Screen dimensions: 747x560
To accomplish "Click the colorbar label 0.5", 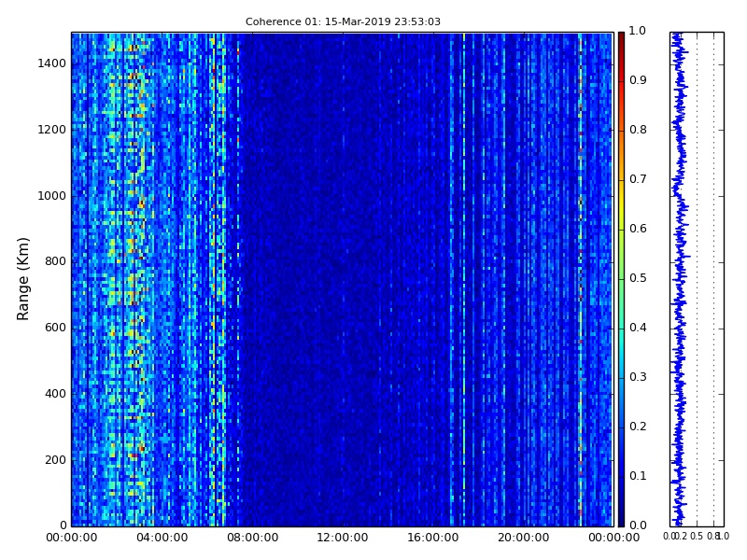I will [x=638, y=278].
